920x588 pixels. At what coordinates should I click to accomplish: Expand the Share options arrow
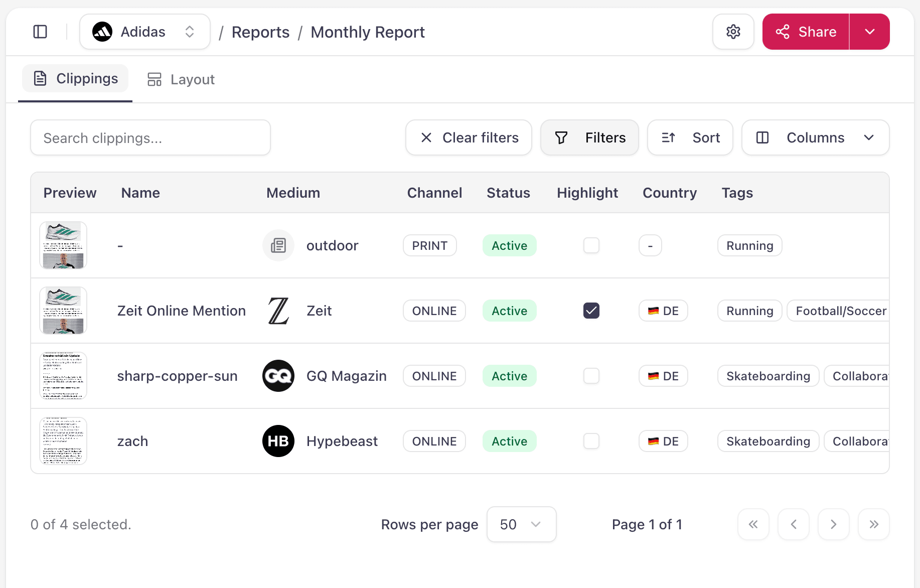click(869, 32)
